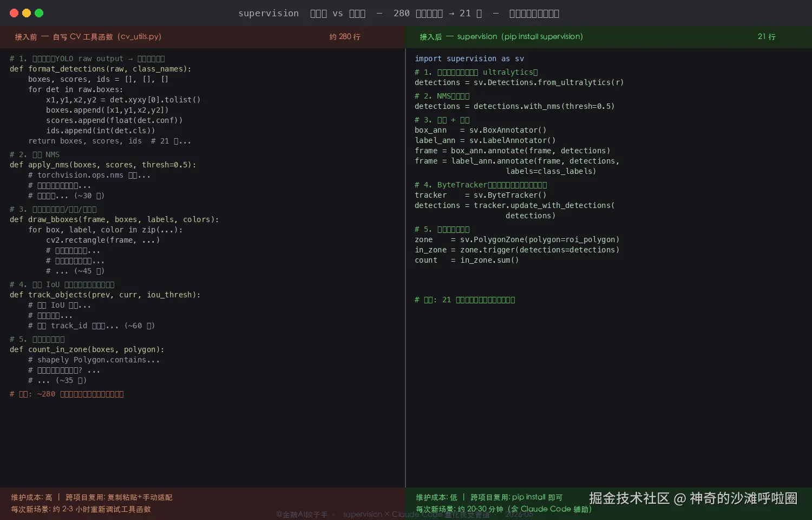Click '维护成本: 低' in the green footer
The width and height of the screenshot is (812, 520).
(x=436, y=497)
